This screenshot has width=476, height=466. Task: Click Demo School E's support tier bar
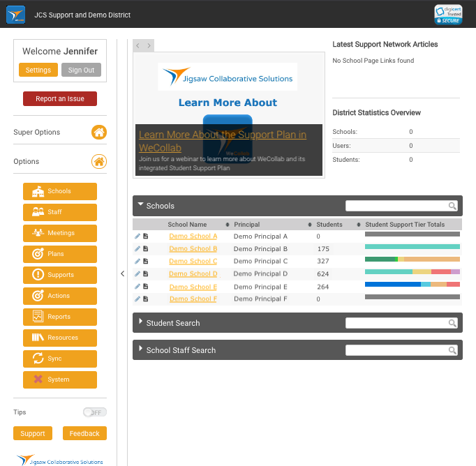[412, 285]
